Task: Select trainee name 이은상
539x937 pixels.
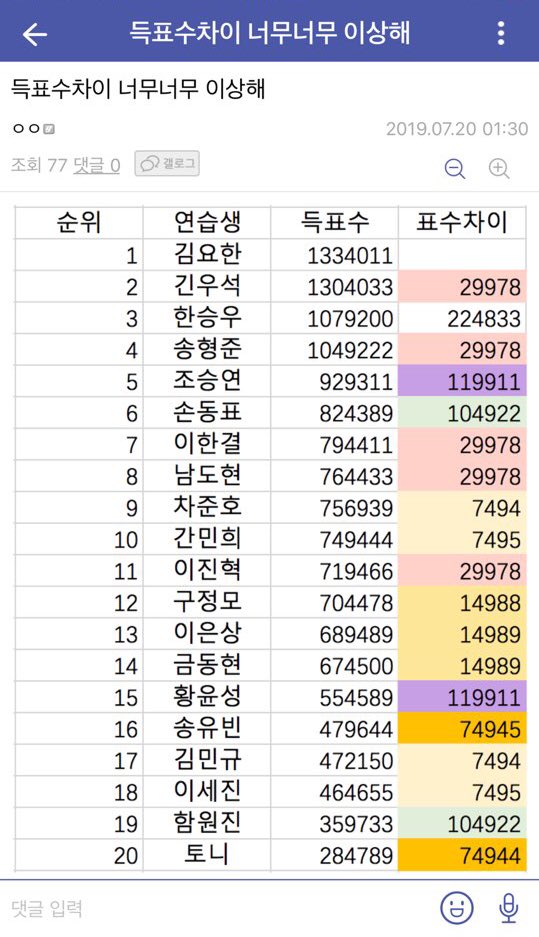Action: (207, 634)
